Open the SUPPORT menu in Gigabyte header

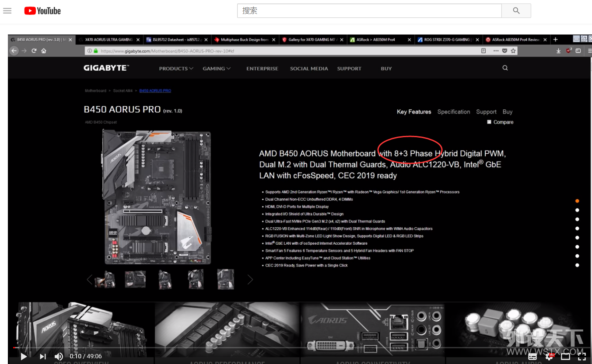point(349,69)
